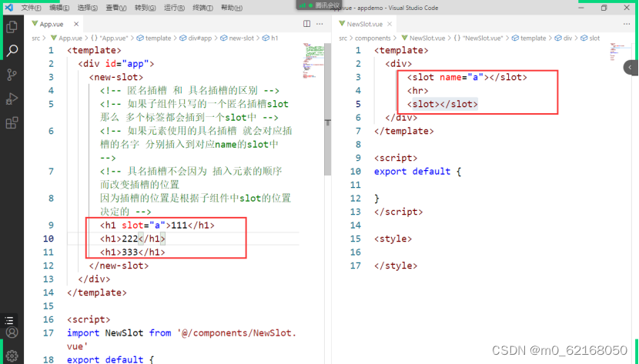Split the left editor with split icon
The image size is (639, 364).
click(x=307, y=24)
